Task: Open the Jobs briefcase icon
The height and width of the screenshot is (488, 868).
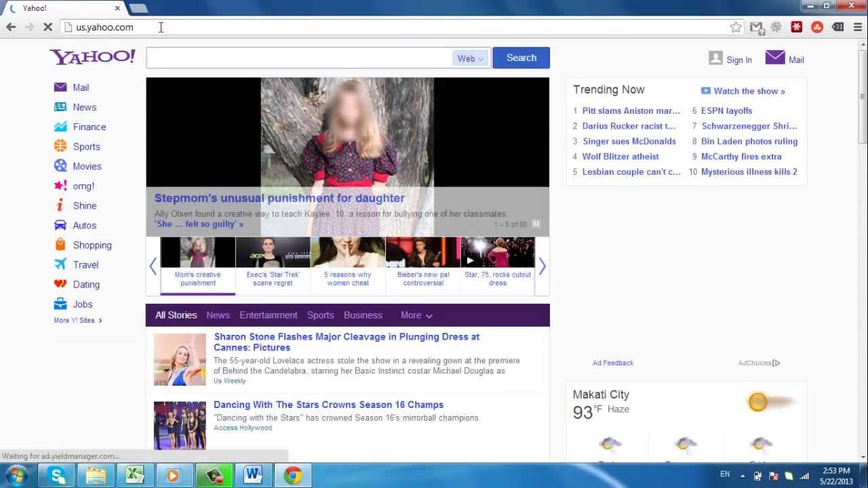Action: pyautogui.click(x=60, y=304)
